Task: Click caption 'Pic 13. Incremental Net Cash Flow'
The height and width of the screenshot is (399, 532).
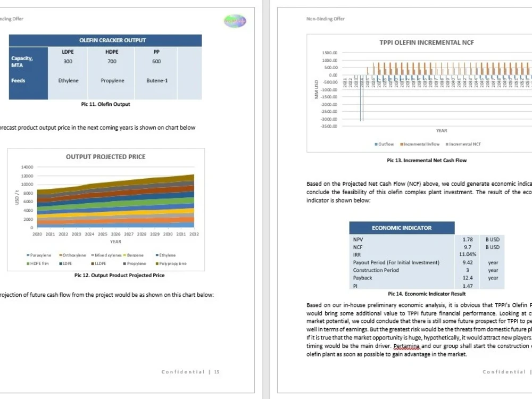Action: pyautogui.click(x=427, y=161)
